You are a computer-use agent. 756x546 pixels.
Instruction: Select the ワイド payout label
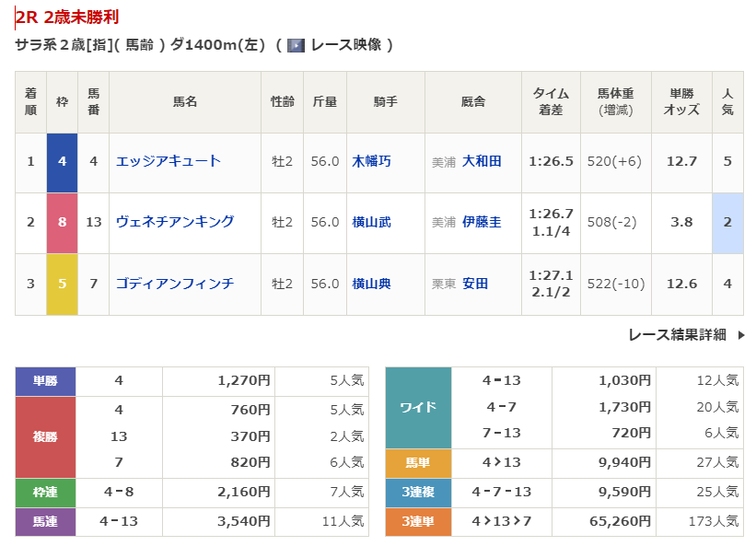tap(418, 407)
